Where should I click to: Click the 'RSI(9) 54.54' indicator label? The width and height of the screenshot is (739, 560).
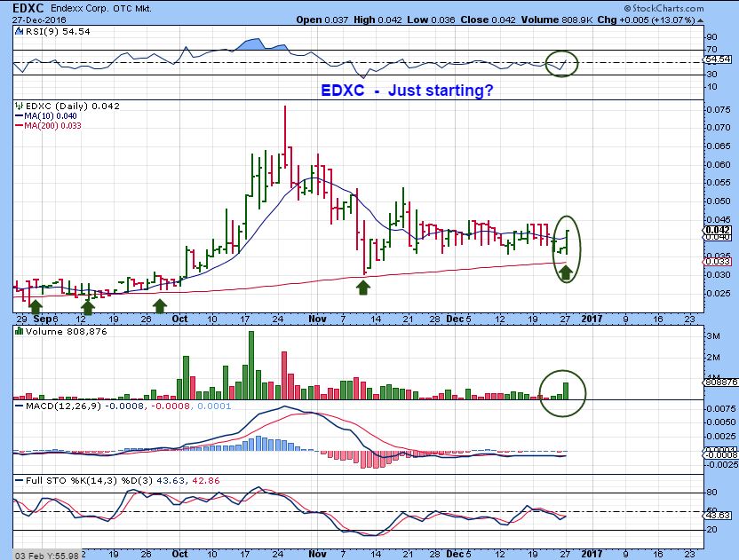pos(58,32)
